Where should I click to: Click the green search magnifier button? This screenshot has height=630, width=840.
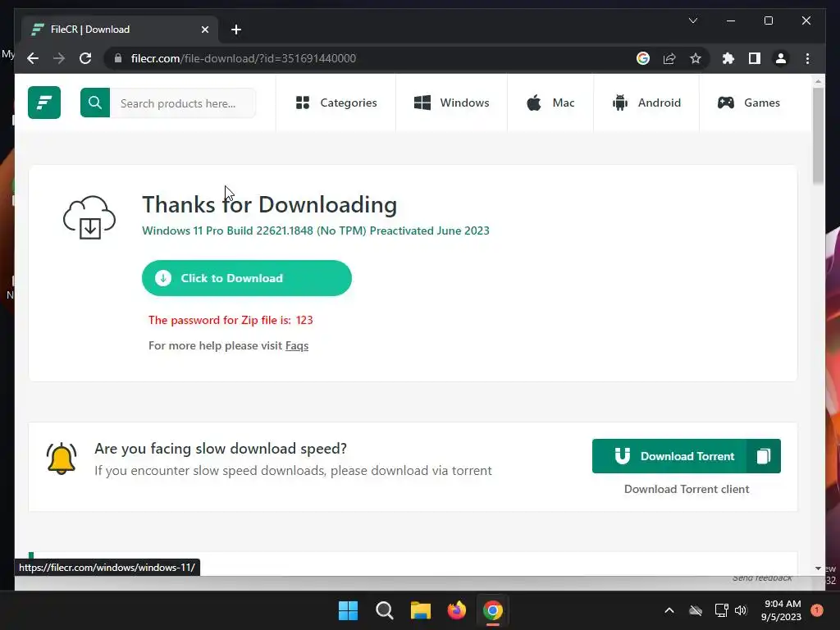coord(95,103)
